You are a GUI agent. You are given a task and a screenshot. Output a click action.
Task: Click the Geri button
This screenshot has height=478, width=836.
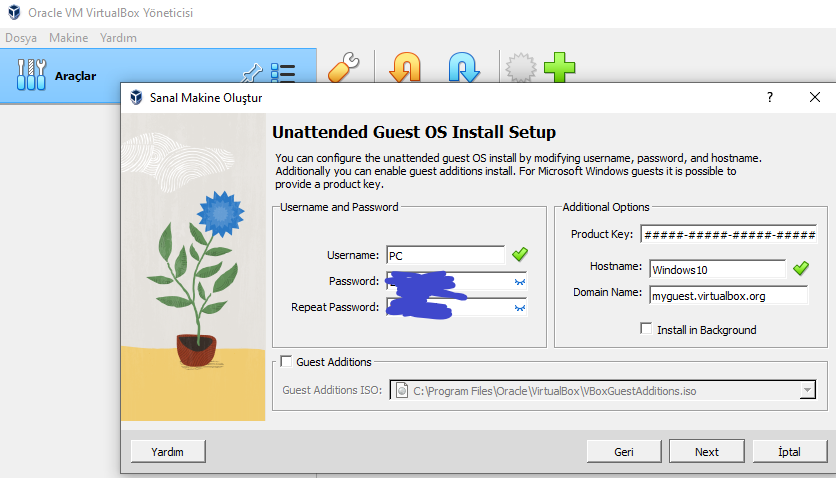tap(624, 452)
